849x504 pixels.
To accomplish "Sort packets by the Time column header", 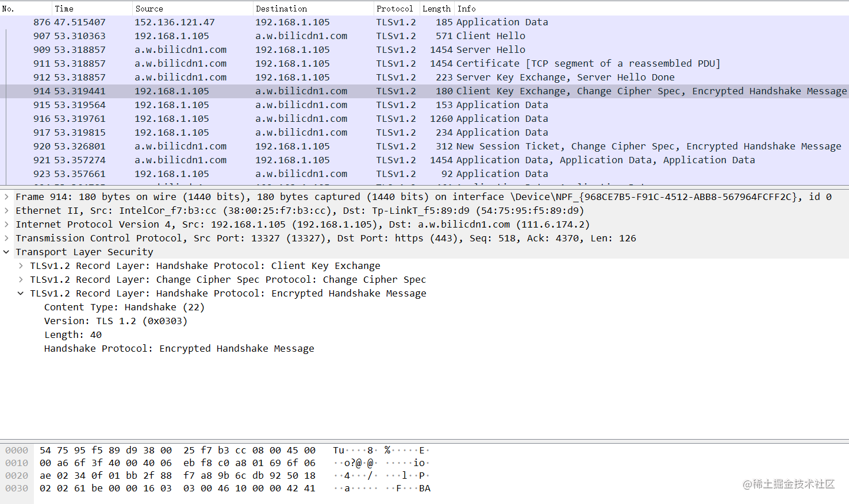I will click(x=92, y=9).
